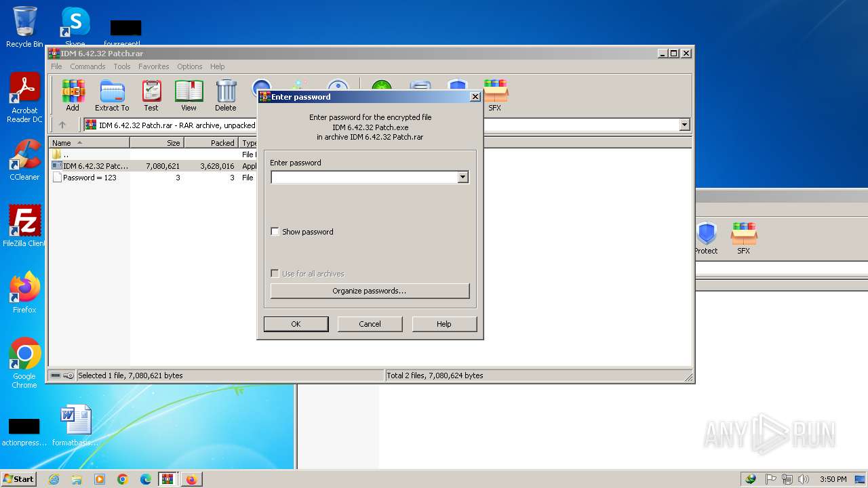Click the Chrome icon in the taskbar
868x488 pixels.
coord(123,479)
